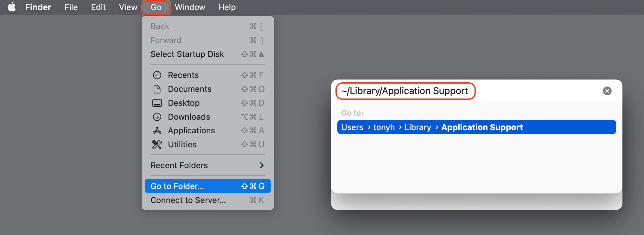The height and width of the screenshot is (235, 644).
Task: Go to Applications
Action: coord(207,130)
